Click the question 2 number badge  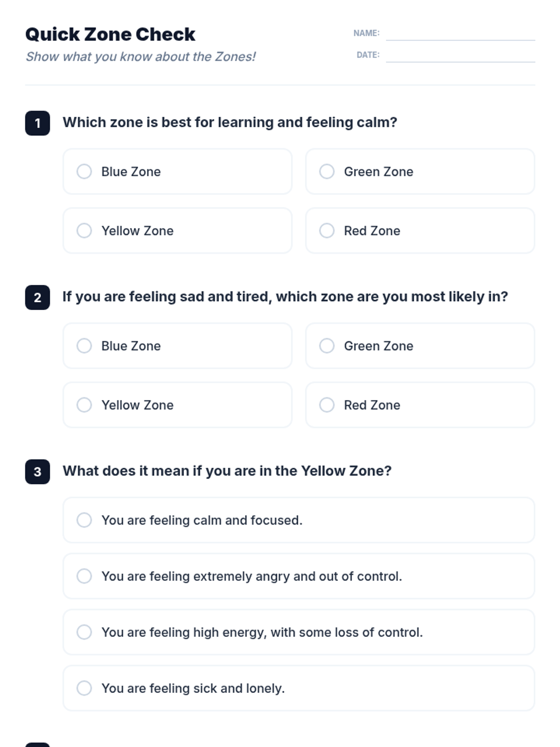tap(37, 297)
